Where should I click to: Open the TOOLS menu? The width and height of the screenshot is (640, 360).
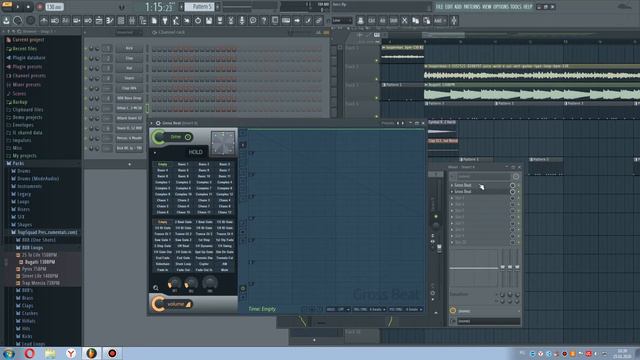(516, 7)
